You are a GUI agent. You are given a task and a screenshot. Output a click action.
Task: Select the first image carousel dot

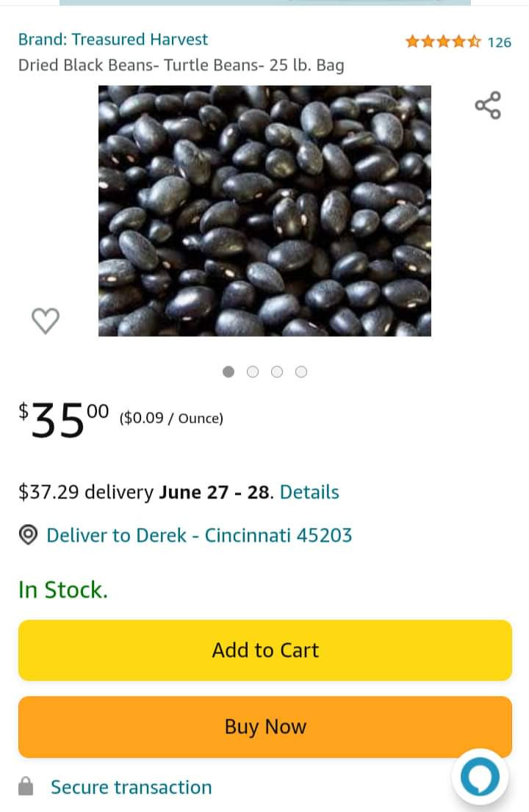(x=228, y=371)
